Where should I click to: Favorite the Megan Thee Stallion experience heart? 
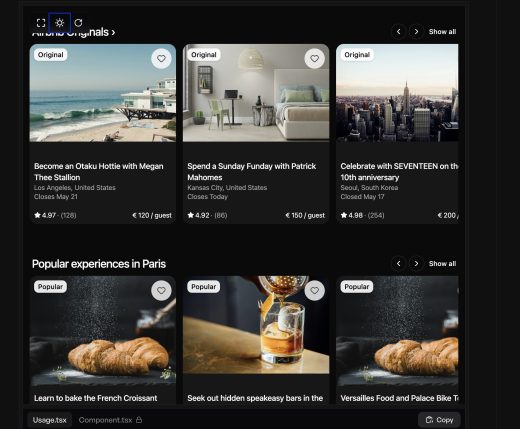coord(161,59)
